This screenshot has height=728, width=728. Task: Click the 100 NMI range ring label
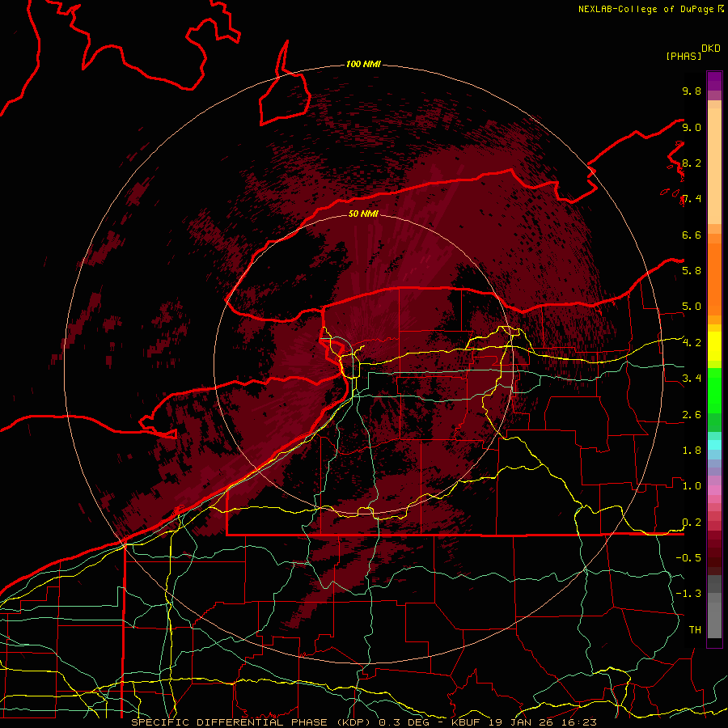pyautogui.click(x=363, y=64)
